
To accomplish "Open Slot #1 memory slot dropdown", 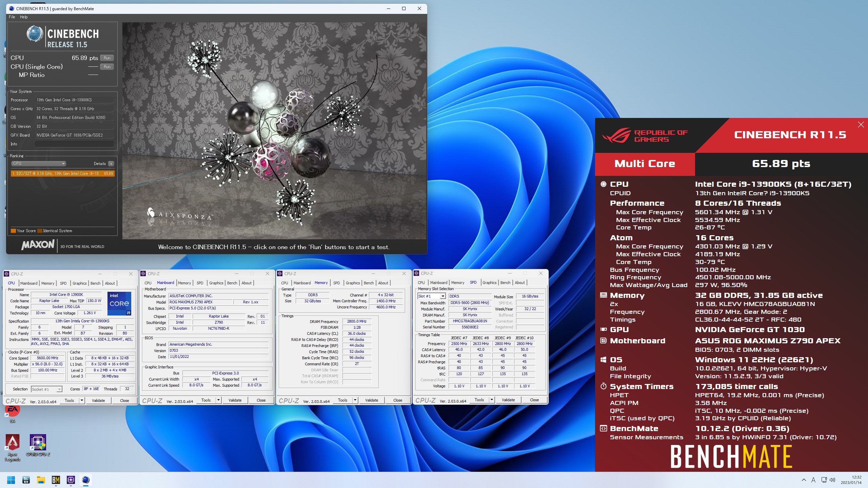I will (x=432, y=296).
